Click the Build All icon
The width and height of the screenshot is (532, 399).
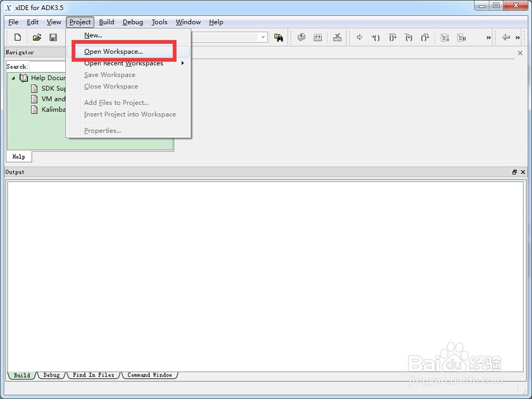318,37
